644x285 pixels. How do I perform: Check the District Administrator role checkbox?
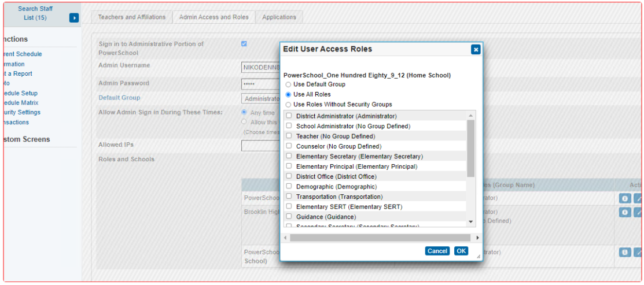click(289, 116)
